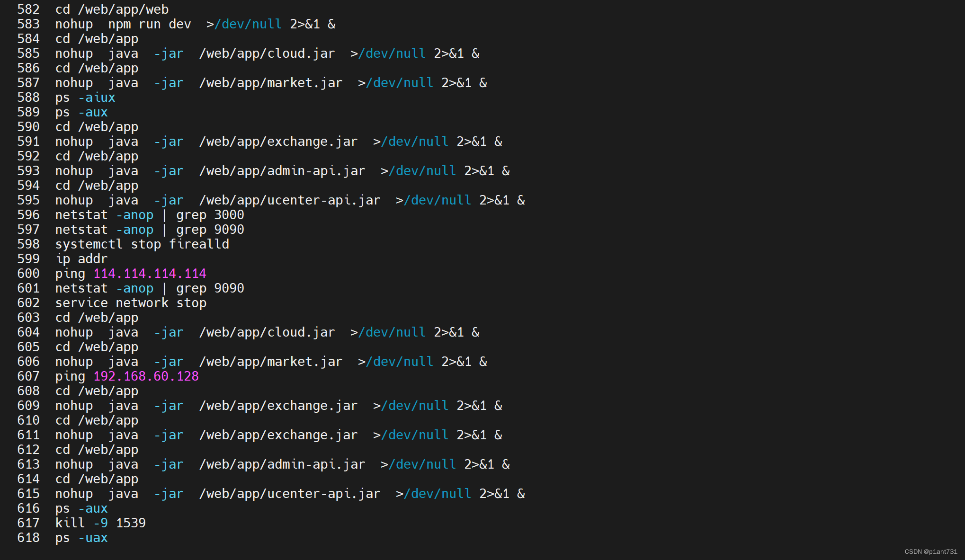Click the 'ip addr' command
Viewport: 965px width, 560px height.
coord(81,259)
